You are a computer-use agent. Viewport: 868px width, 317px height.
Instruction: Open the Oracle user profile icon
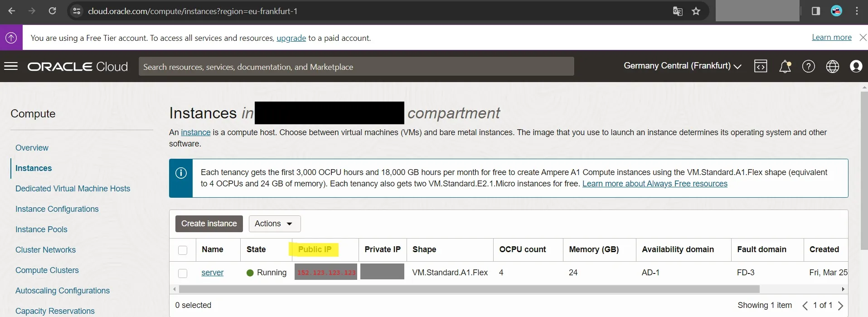[856, 67]
